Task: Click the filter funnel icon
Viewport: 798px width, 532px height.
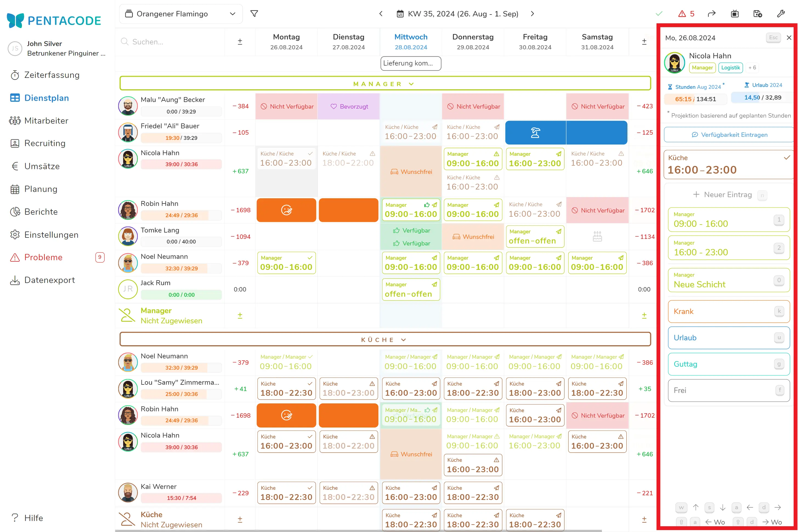Action: click(254, 13)
